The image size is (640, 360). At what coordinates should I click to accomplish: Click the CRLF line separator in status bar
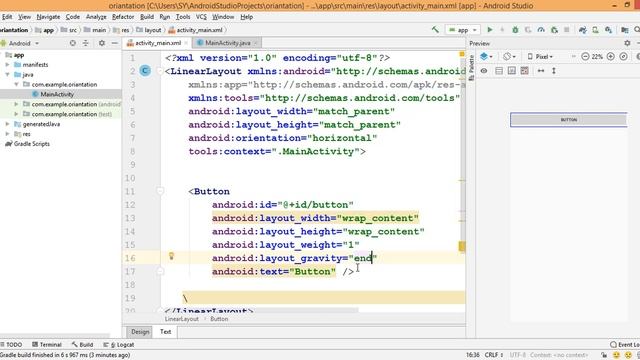493,355
